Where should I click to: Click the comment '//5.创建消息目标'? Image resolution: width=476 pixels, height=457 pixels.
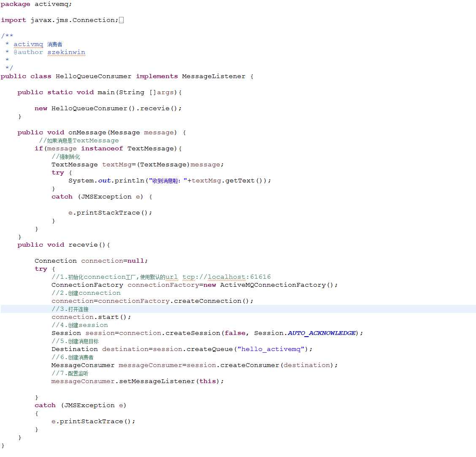(x=75, y=341)
